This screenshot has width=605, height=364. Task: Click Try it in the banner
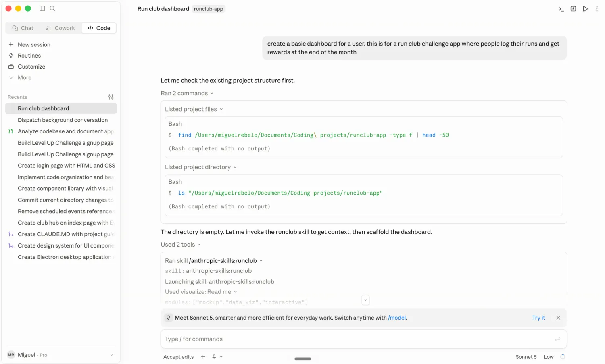tap(538, 318)
